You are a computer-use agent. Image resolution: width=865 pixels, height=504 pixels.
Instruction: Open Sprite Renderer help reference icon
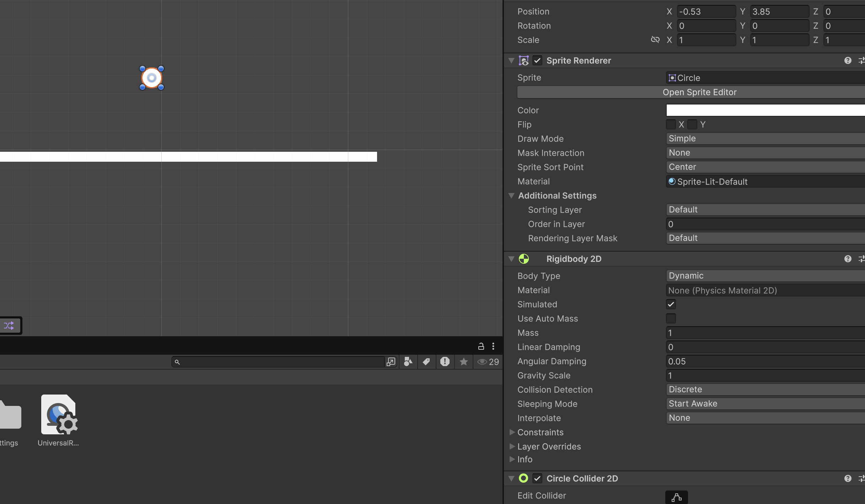point(848,60)
